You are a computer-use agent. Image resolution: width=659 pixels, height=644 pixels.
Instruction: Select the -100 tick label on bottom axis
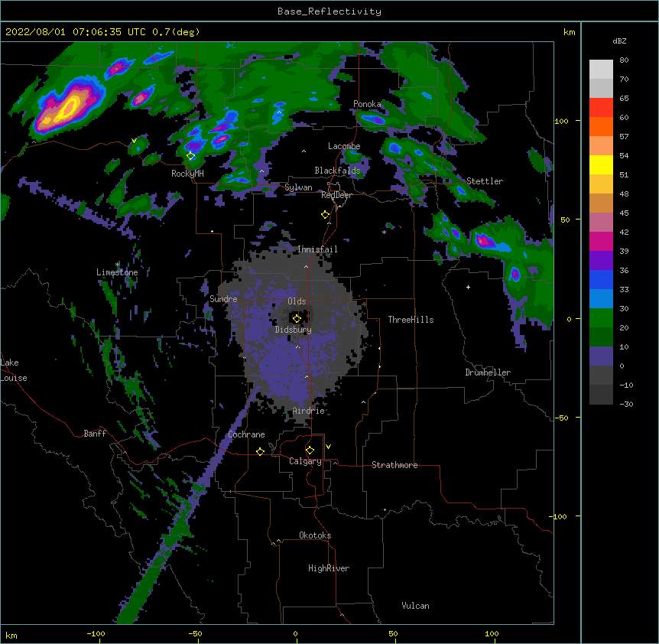tap(96, 633)
